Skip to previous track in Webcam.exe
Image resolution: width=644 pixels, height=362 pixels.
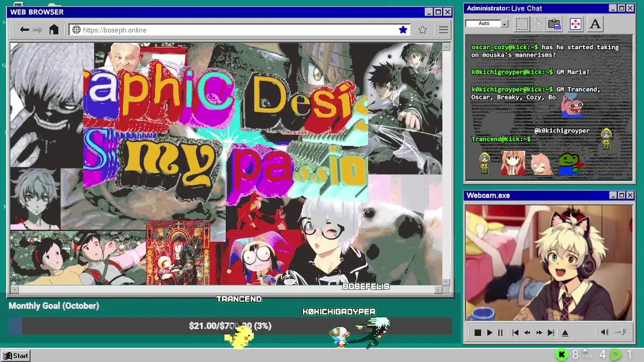515,332
